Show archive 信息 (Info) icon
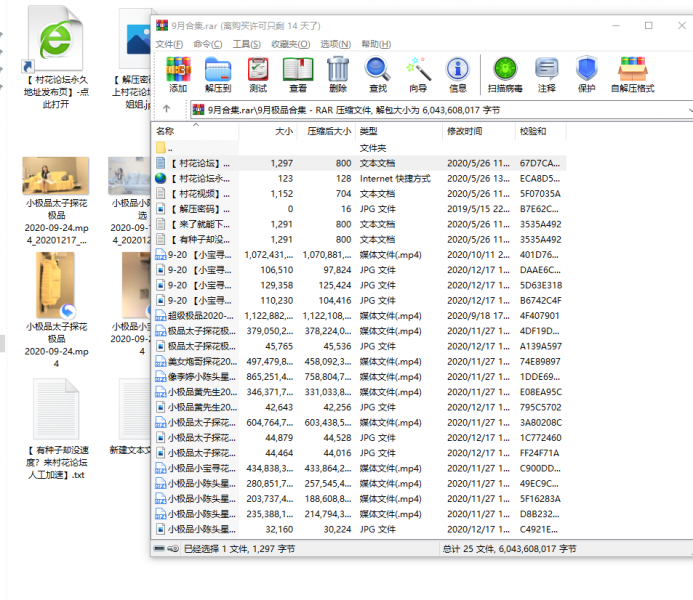This screenshot has height=600, width=693. 458,74
